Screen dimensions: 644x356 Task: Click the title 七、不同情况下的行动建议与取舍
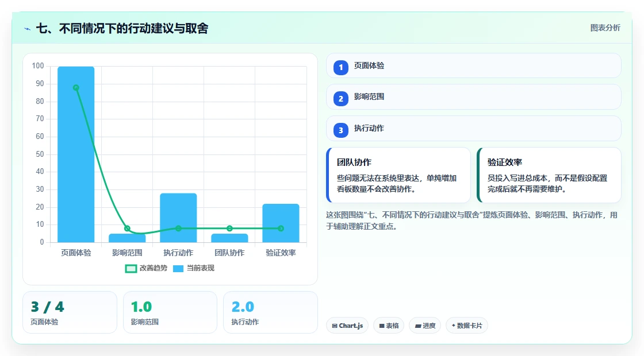(122, 28)
